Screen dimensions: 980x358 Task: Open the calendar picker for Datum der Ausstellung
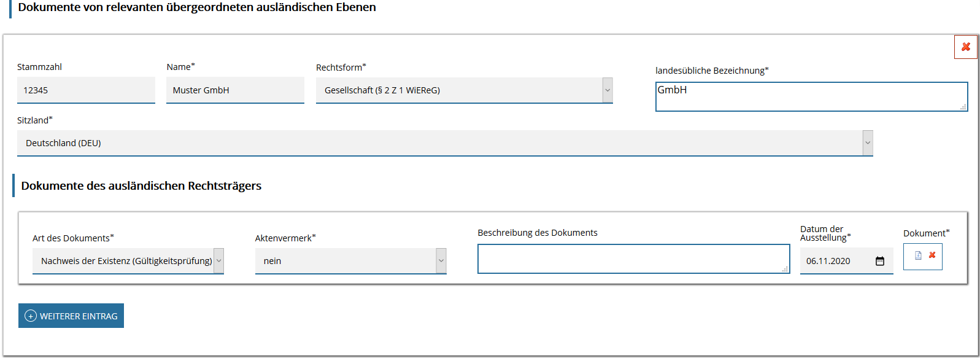click(879, 261)
